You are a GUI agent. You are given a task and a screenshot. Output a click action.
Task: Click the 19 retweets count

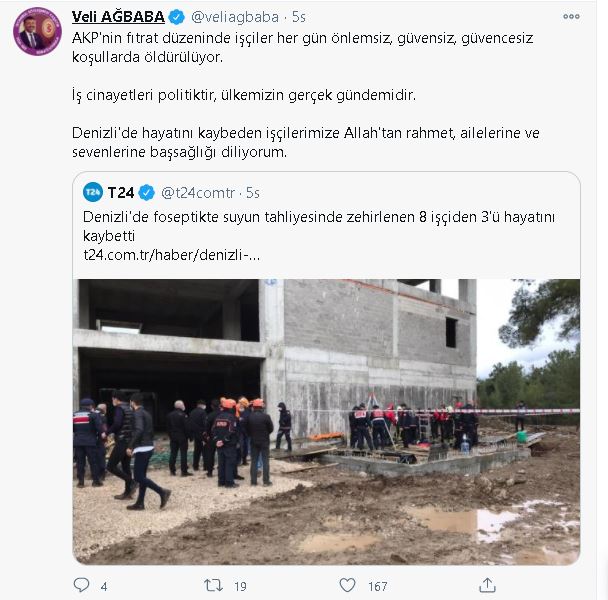pyautogui.click(x=240, y=586)
